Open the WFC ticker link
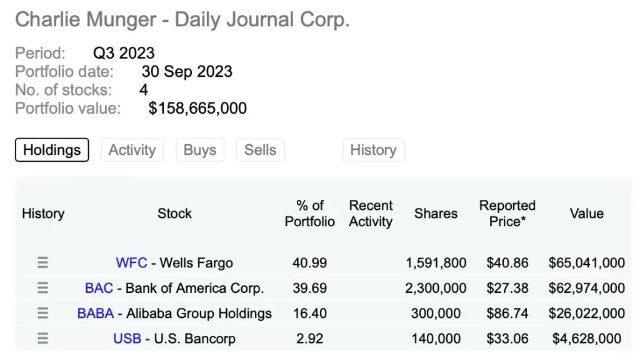 click(x=131, y=263)
